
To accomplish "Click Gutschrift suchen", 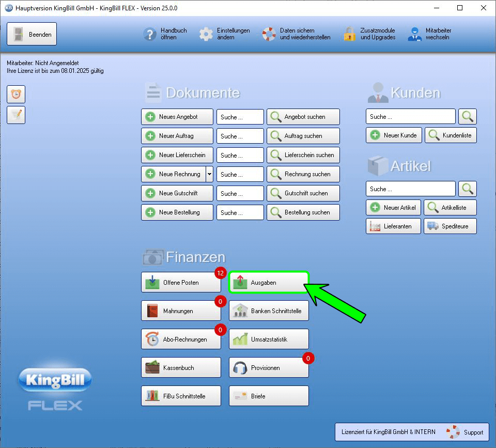I will 303,193.
